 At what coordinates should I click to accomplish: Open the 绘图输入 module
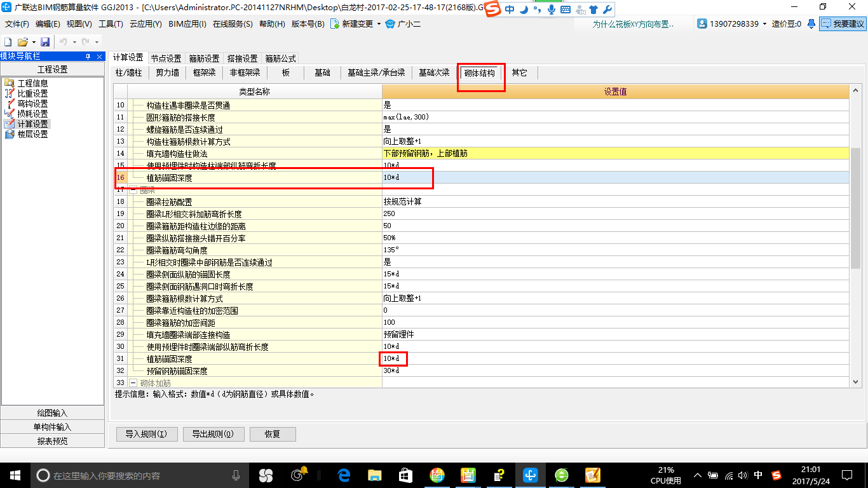coord(53,413)
